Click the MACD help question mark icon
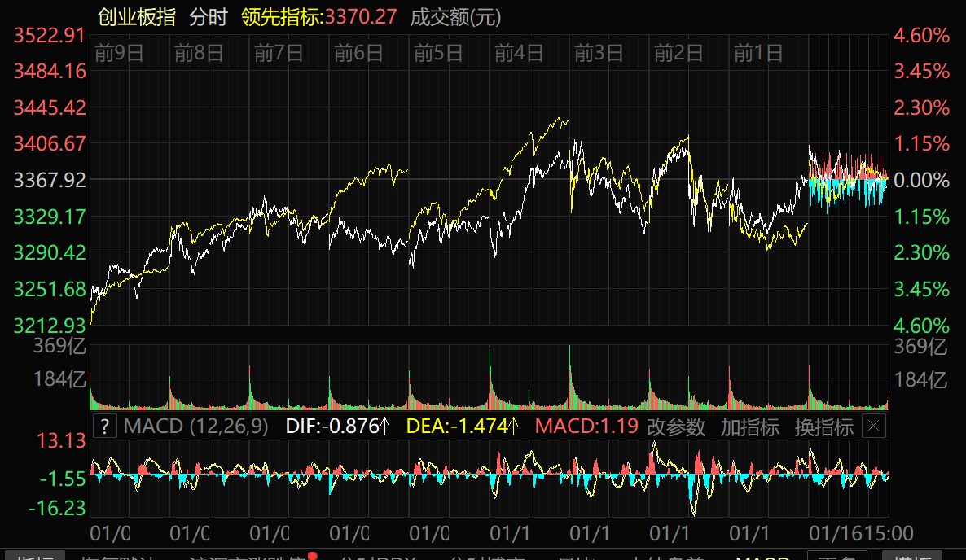The width and height of the screenshot is (966, 560). click(x=104, y=426)
